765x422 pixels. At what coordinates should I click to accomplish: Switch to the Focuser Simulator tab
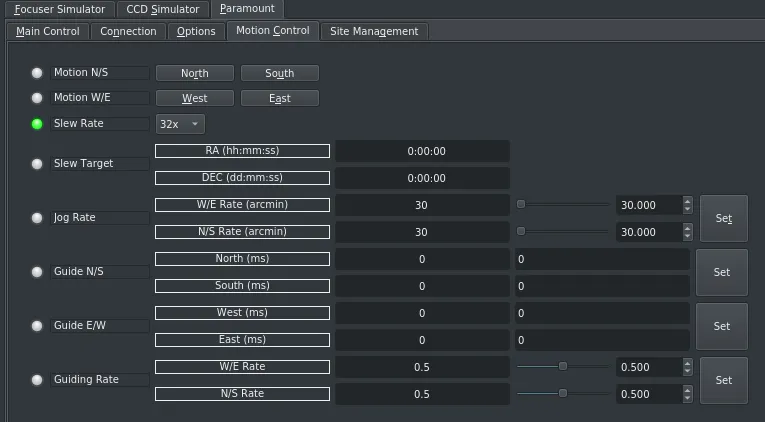(60, 9)
